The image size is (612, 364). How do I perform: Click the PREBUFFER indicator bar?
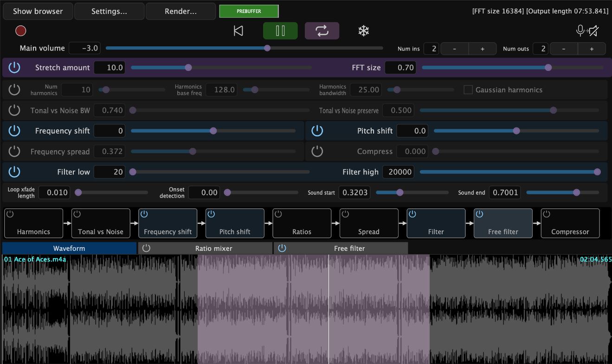(x=249, y=11)
